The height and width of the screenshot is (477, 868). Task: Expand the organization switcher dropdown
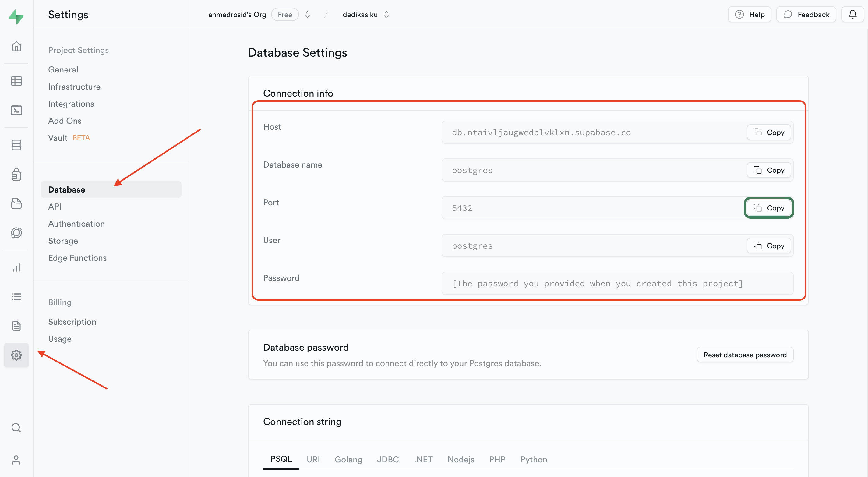pyautogui.click(x=308, y=14)
